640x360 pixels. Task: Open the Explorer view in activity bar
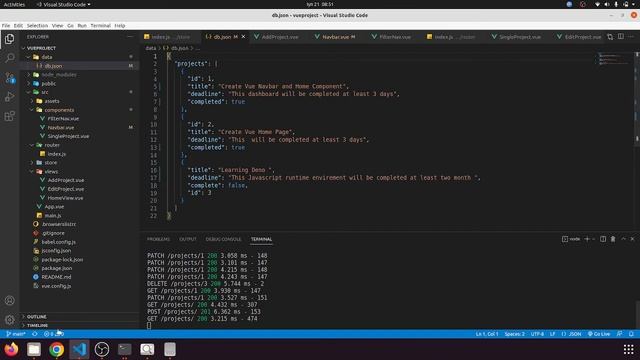pyautogui.click(x=9, y=39)
